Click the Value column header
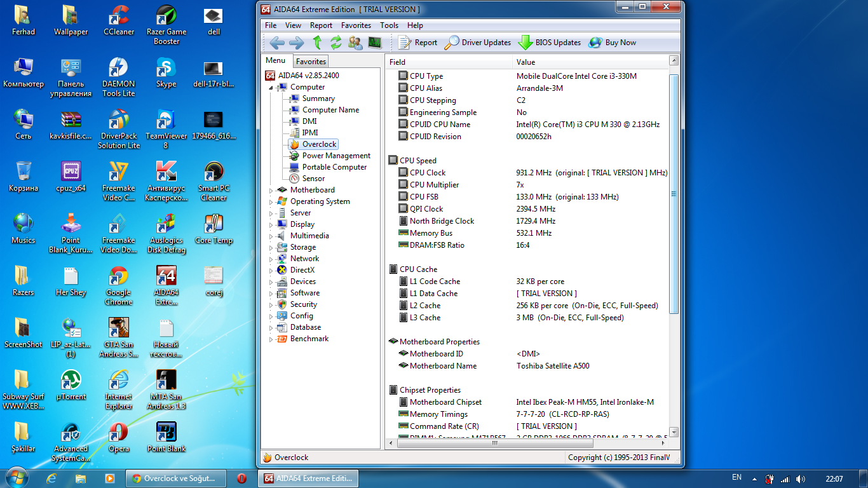Screen dimensions: 868x488 pyautogui.click(x=590, y=62)
